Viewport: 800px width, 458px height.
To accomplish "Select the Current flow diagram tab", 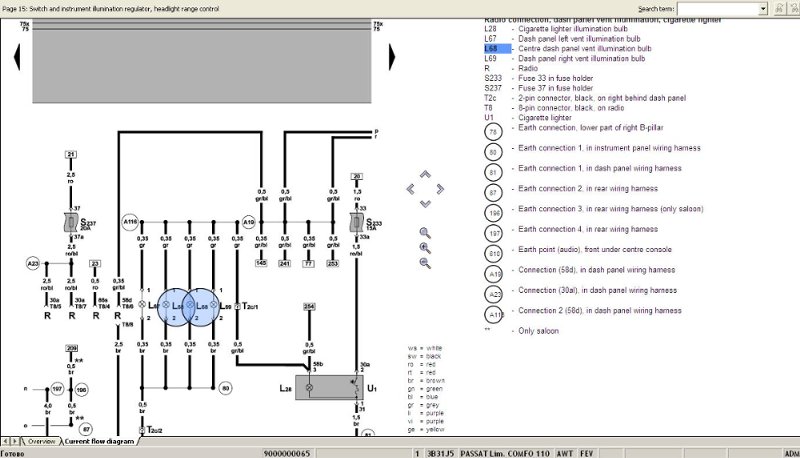I will click(x=99, y=441).
